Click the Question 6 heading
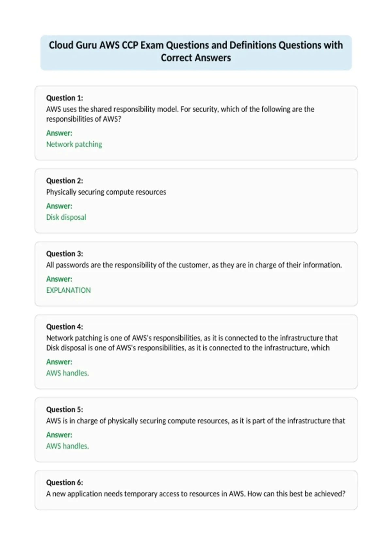Viewport: 392px width, 556px height. [64, 482]
